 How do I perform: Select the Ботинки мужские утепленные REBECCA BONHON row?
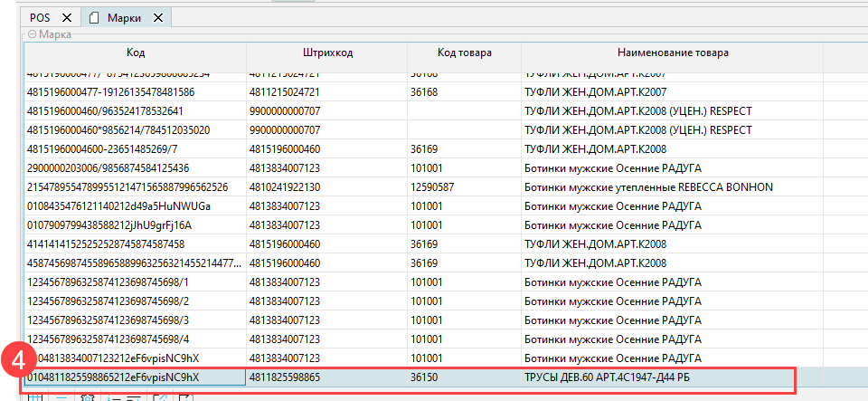click(647, 187)
